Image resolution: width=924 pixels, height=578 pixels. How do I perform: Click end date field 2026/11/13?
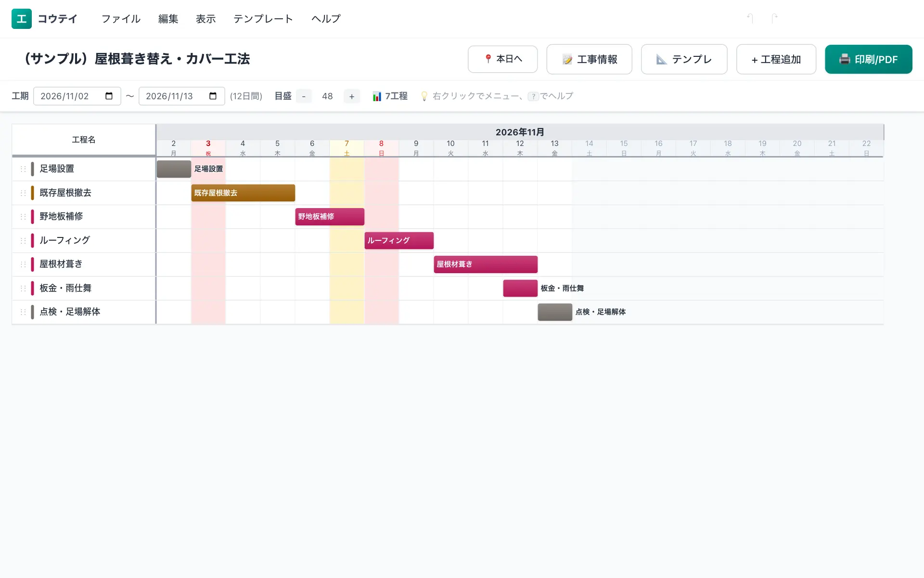coord(181,96)
